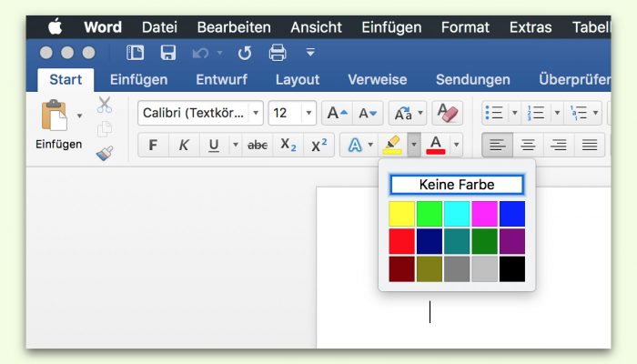Toggle subscript X2 formatting
This screenshot has height=364, width=637.
click(288, 145)
